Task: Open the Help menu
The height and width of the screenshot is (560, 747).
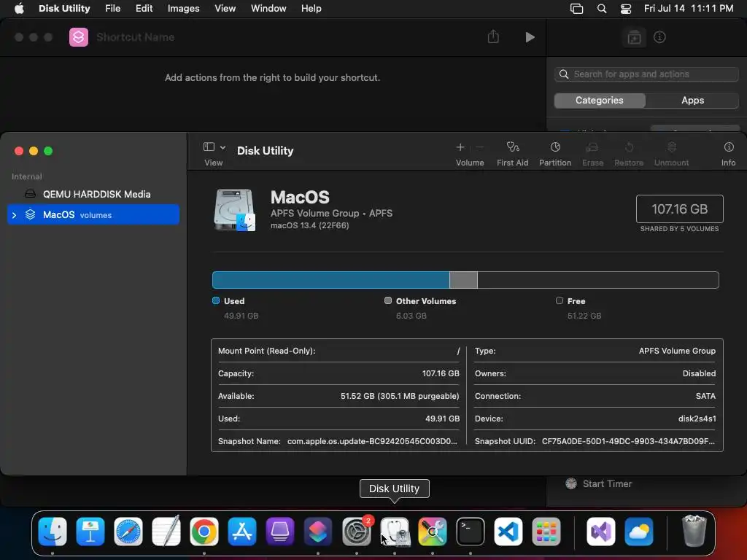Action: pos(311,9)
